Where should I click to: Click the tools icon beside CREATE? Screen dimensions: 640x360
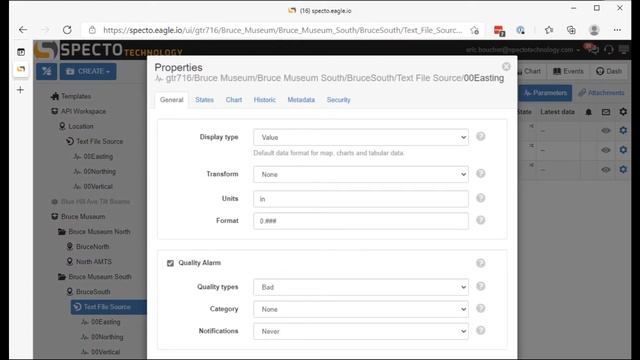[47, 71]
